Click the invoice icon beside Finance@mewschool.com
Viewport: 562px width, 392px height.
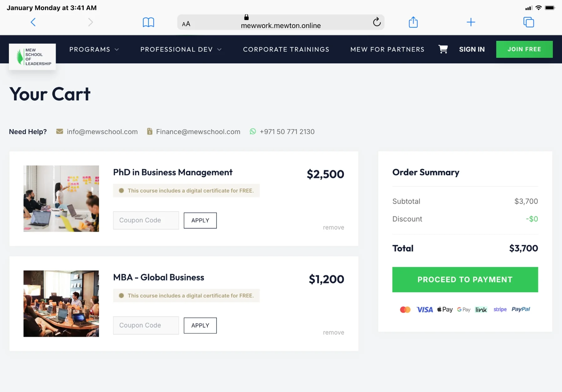(x=149, y=131)
